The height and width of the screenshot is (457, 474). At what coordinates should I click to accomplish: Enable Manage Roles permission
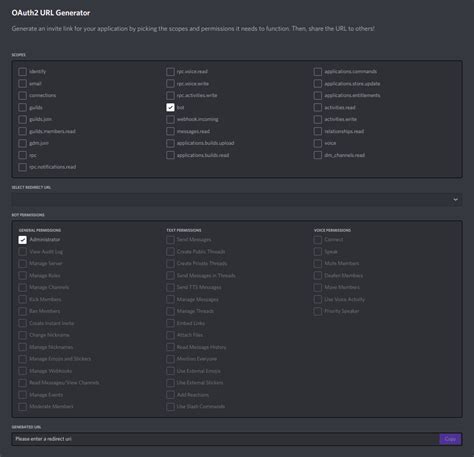(x=22, y=276)
